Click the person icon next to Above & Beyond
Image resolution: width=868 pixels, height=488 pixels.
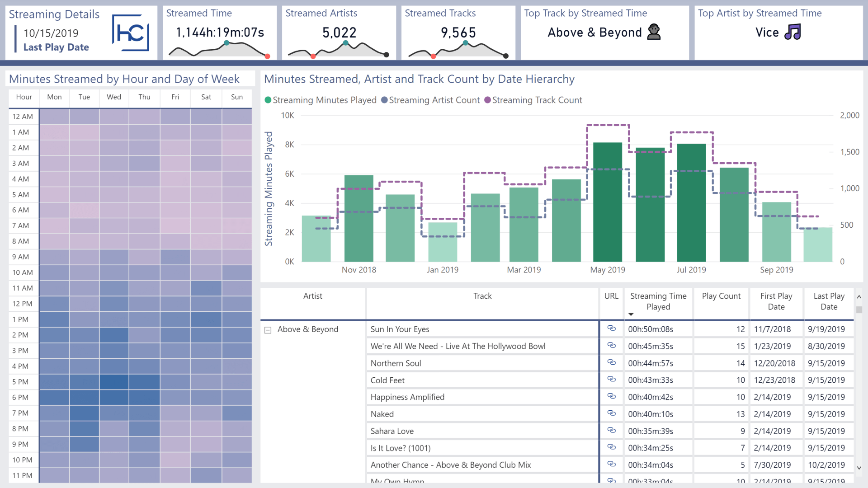coord(654,32)
